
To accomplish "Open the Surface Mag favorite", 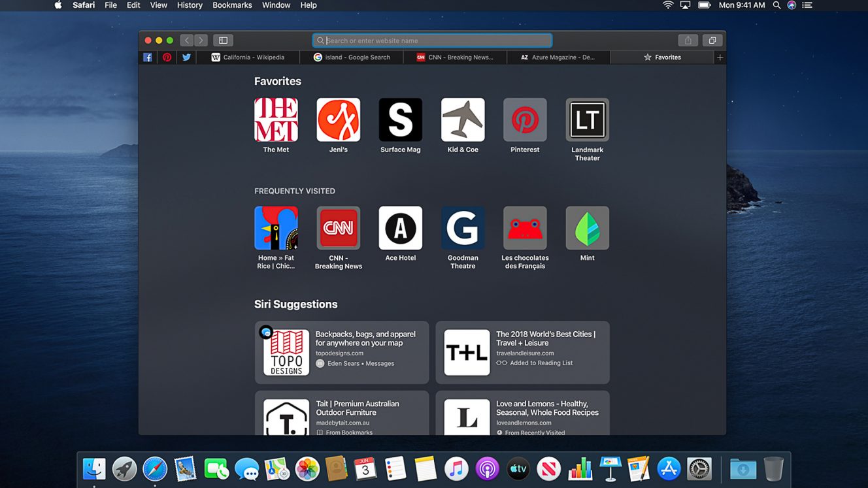I will point(401,120).
